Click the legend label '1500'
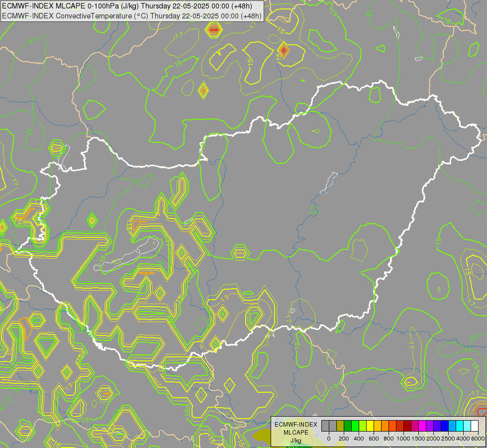This screenshot has height=448, width=487. coord(418,439)
